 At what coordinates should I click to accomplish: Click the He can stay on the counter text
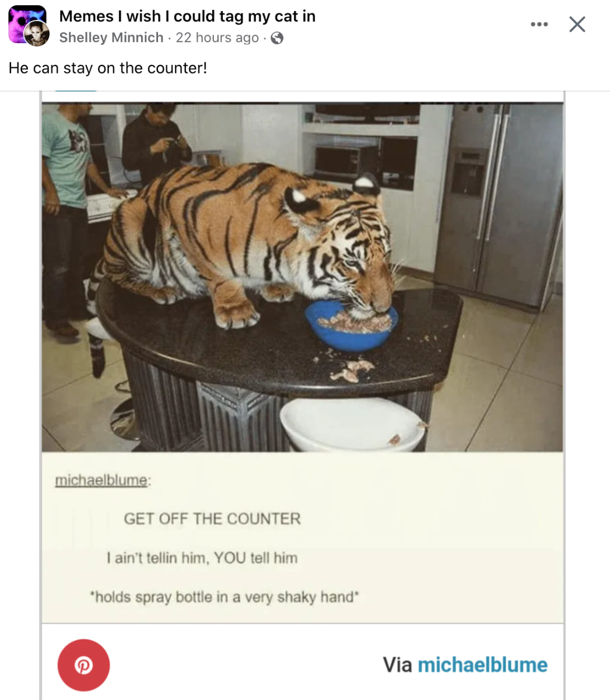click(108, 68)
